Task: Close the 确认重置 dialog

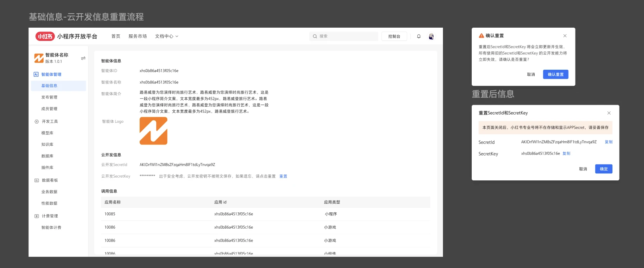Action: coord(565,36)
